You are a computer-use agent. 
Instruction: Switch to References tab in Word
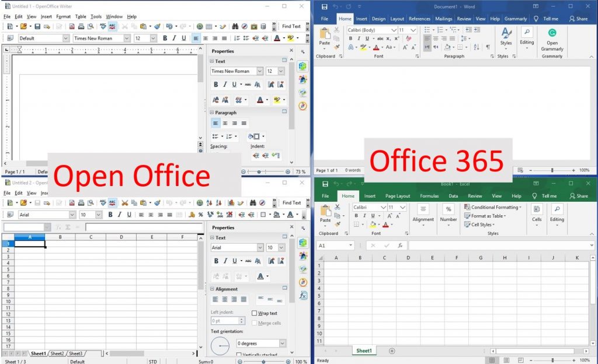click(419, 19)
